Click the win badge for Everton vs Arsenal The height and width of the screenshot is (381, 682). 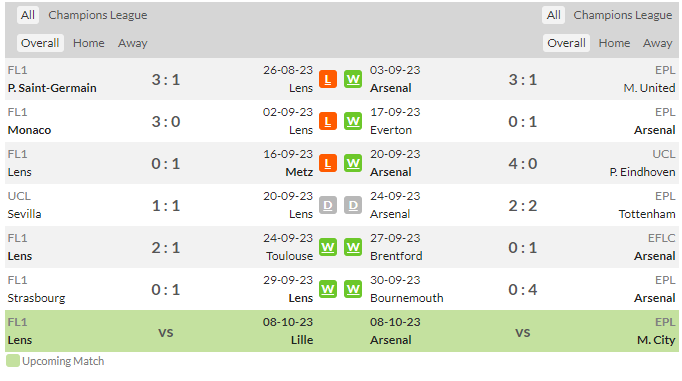353,121
